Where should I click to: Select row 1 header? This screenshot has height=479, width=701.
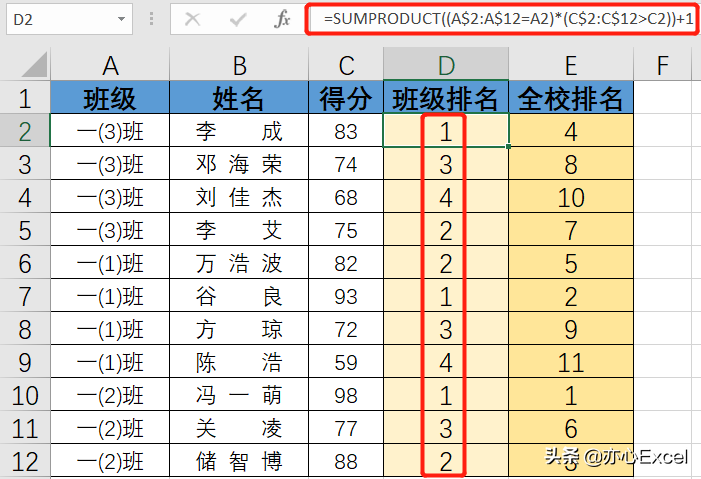[25, 97]
